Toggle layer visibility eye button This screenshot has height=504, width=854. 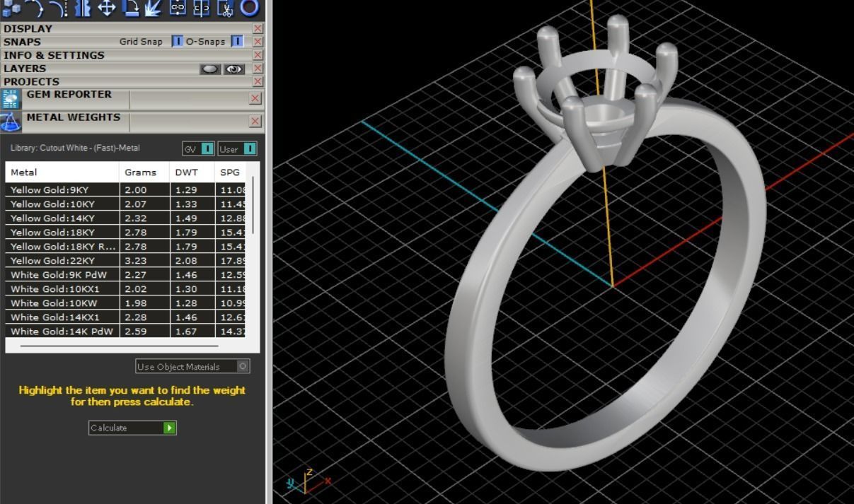tap(234, 69)
